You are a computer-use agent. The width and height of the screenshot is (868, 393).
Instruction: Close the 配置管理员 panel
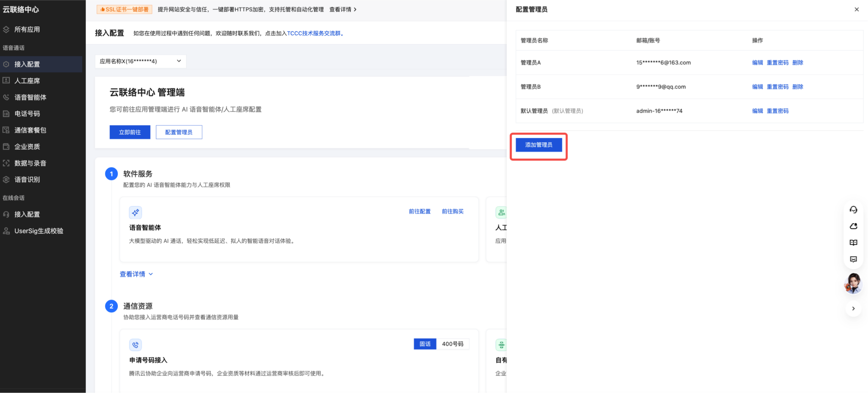(x=856, y=9)
